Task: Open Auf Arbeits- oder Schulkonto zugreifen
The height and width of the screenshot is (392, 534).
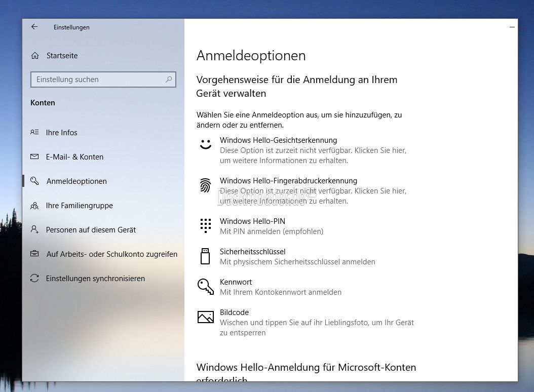Action: (x=112, y=254)
